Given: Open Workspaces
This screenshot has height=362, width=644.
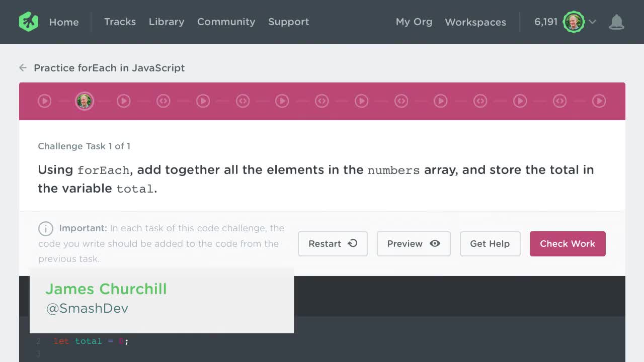Looking at the screenshot, I should [475, 22].
